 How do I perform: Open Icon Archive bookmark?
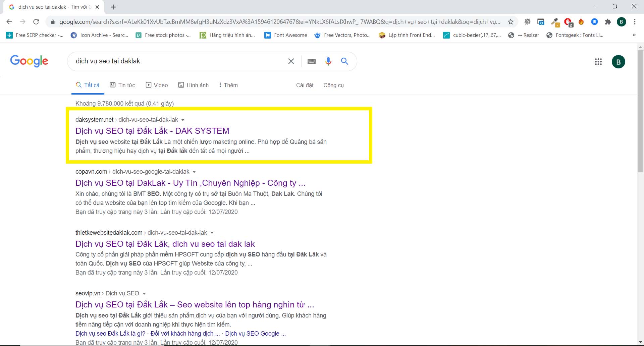100,35
